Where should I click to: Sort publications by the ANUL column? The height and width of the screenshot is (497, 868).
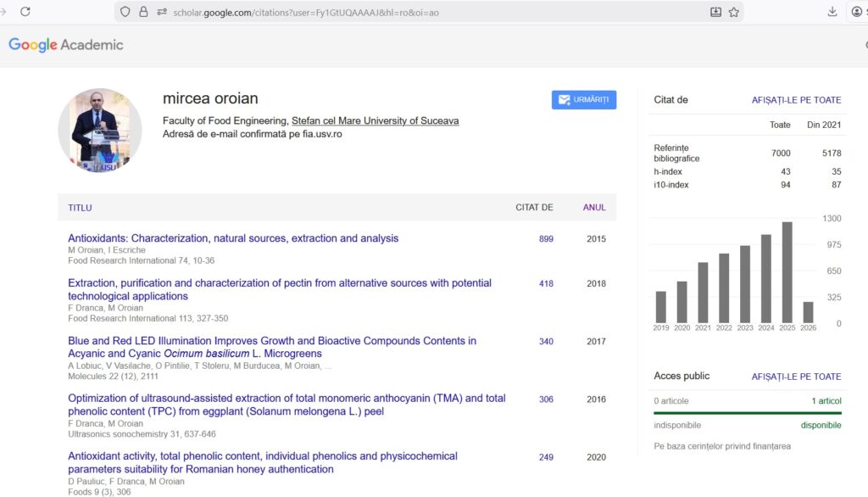point(594,208)
